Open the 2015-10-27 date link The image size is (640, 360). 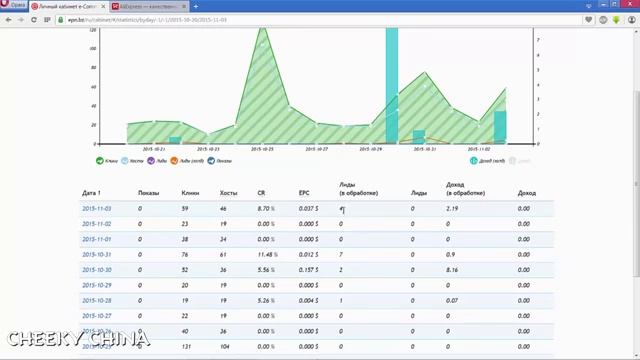[x=97, y=316]
